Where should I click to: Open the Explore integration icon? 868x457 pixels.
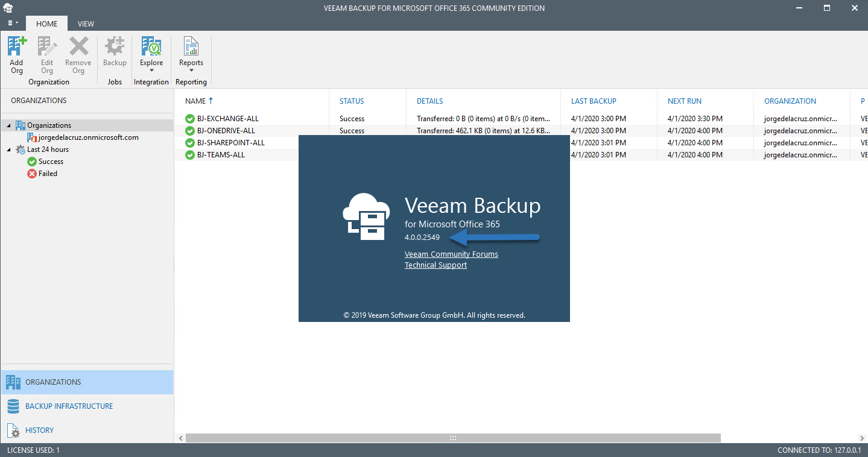click(151, 46)
